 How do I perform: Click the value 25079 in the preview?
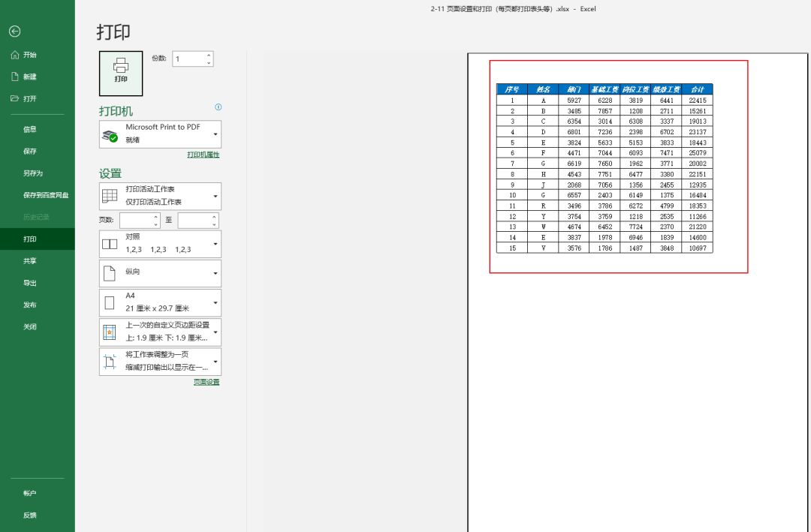click(x=697, y=153)
